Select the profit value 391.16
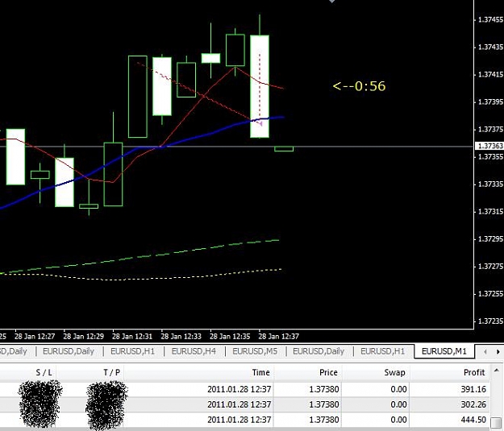 click(473, 389)
